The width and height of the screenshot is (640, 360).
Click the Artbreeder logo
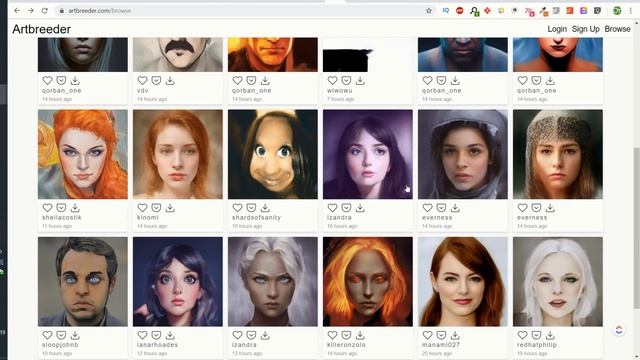pyautogui.click(x=42, y=29)
